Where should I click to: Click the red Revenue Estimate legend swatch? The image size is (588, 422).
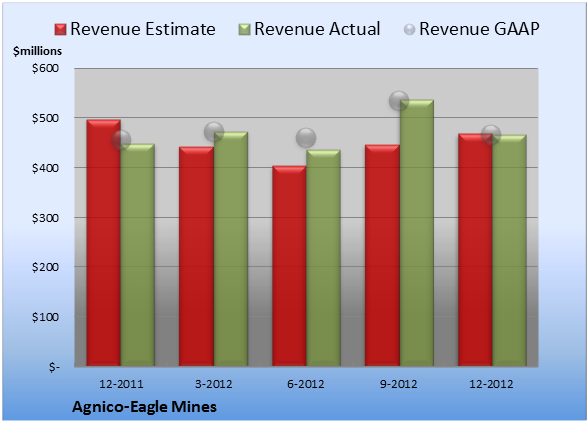point(60,30)
